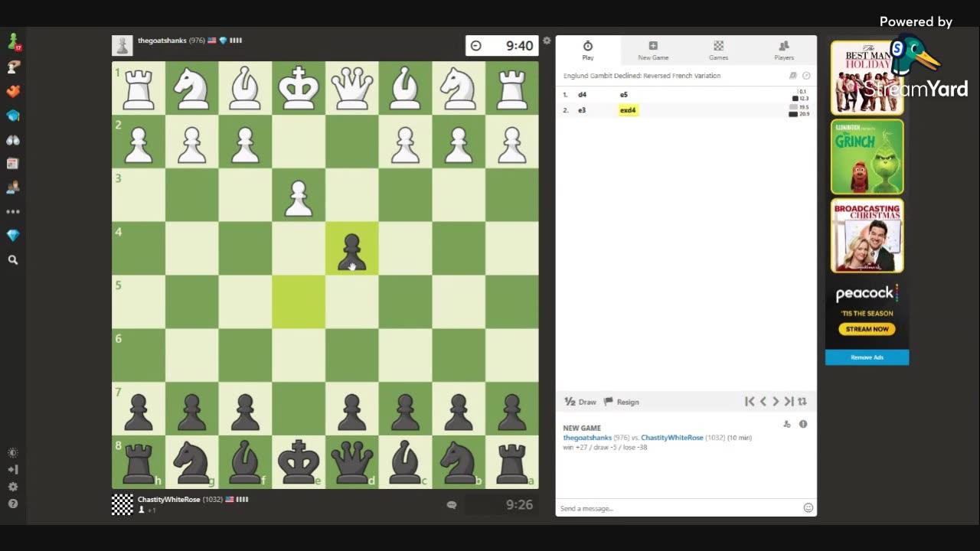Screen dimensions: 980x551
Task: Click the ChastityWhiteRose player link
Action: (671, 437)
